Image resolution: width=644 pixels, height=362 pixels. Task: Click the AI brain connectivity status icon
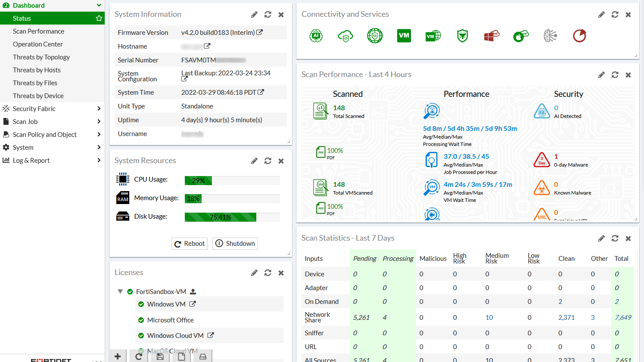[316, 36]
